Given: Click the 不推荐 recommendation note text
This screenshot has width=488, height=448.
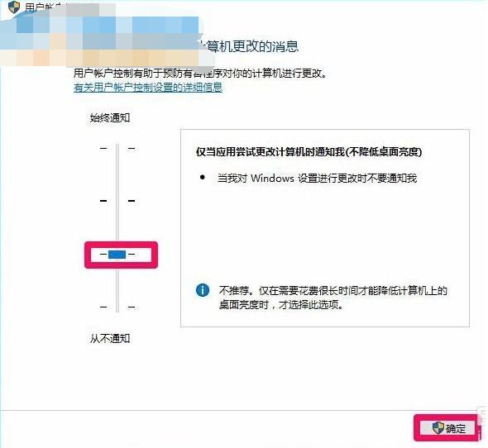Looking at the screenshot, I should click(x=333, y=298).
